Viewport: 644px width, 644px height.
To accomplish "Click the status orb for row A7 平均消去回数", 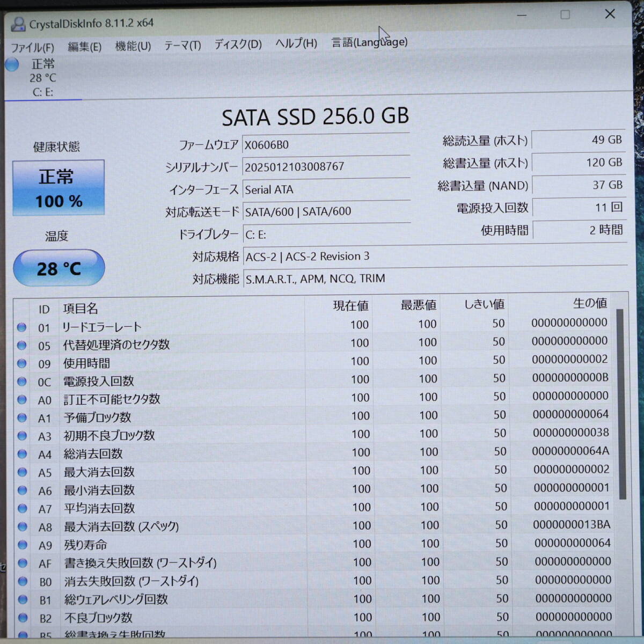I will [23, 509].
